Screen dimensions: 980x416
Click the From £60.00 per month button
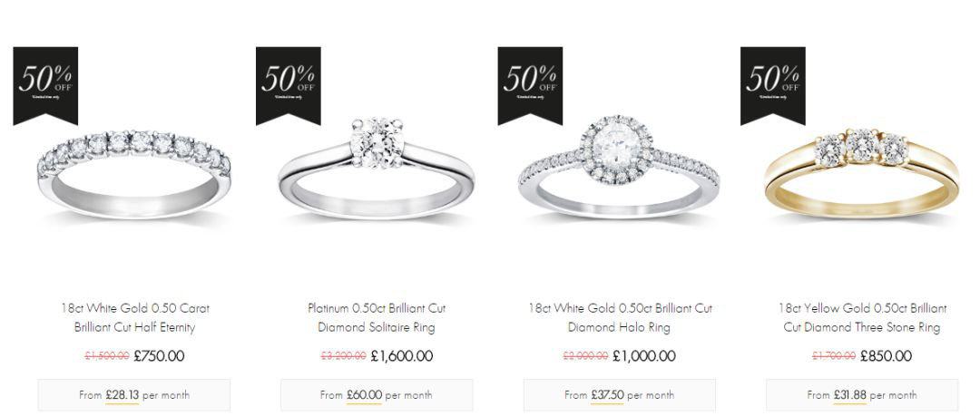point(377,395)
